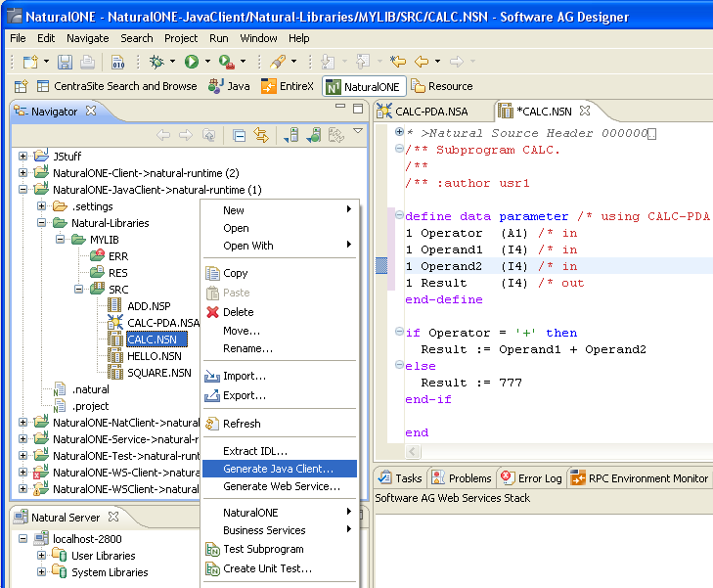Collapse the MYLIB library node
This screenshot has height=588, width=713.
click(x=60, y=239)
